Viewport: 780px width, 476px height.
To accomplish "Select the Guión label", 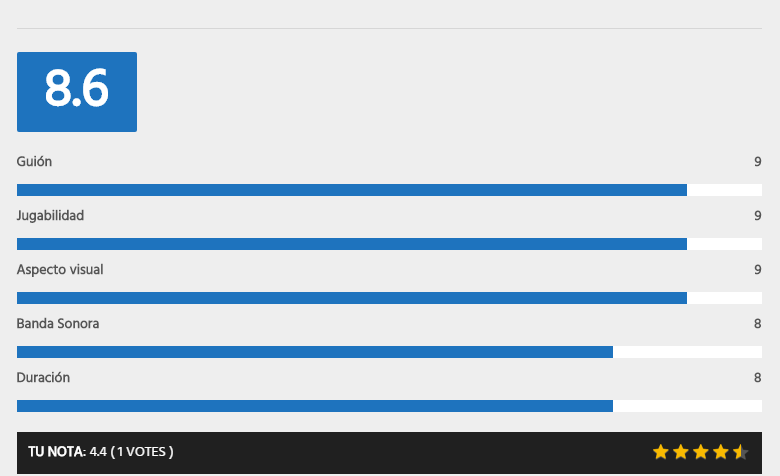I will coord(34,162).
